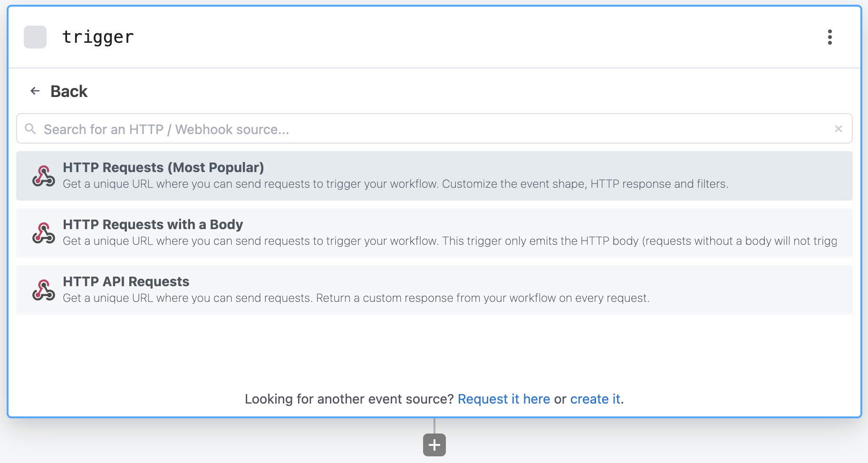Image resolution: width=868 pixels, height=463 pixels.
Task: Click the webhook icon beside HTTP Requests with a Body
Action: tap(44, 233)
